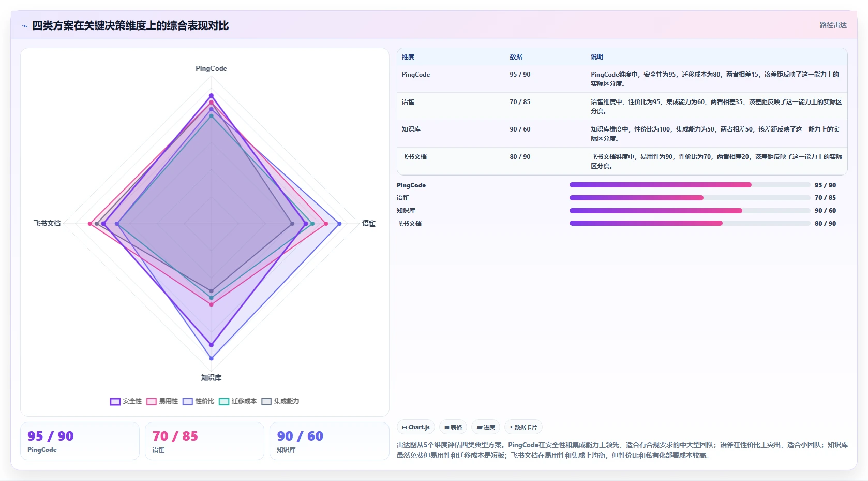Click the 知识库 row description text

pyautogui.click(x=715, y=134)
